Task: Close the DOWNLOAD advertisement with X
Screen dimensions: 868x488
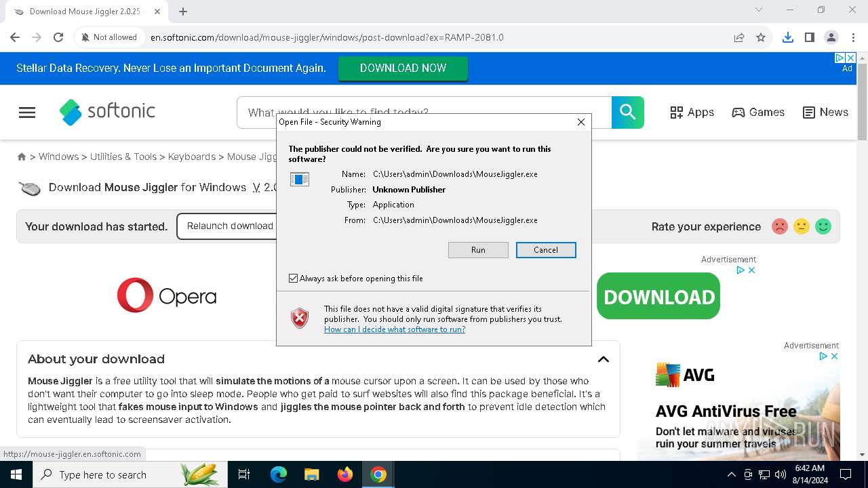Action: pos(751,270)
